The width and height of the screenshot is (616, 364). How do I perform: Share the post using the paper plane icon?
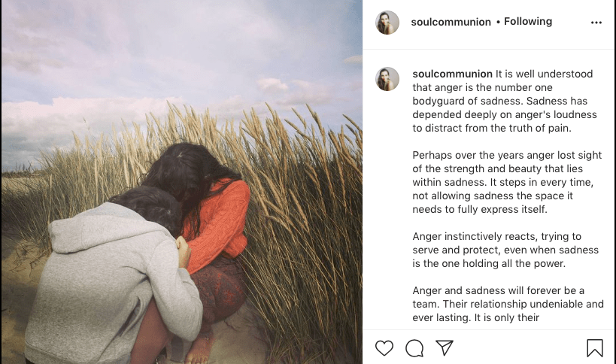pyautogui.click(x=445, y=347)
